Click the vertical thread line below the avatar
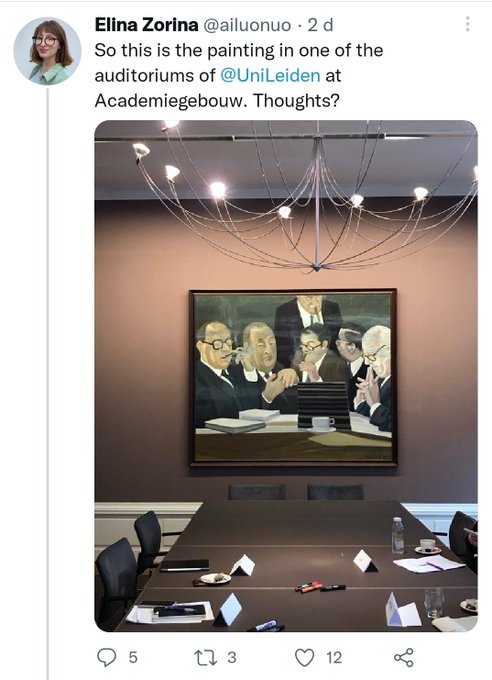This screenshot has width=492, height=680. click(x=48, y=384)
